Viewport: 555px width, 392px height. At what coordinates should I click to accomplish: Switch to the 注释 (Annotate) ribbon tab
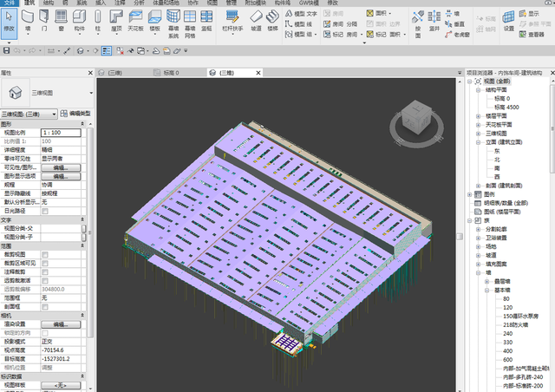120,3
